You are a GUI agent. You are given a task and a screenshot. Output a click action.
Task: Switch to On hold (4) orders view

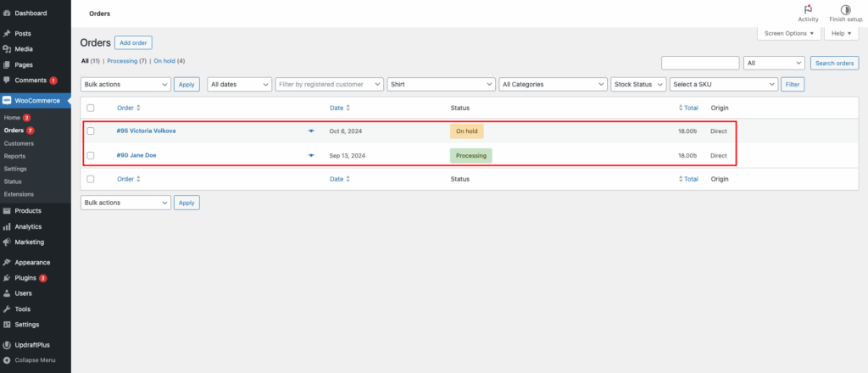click(x=170, y=61)
